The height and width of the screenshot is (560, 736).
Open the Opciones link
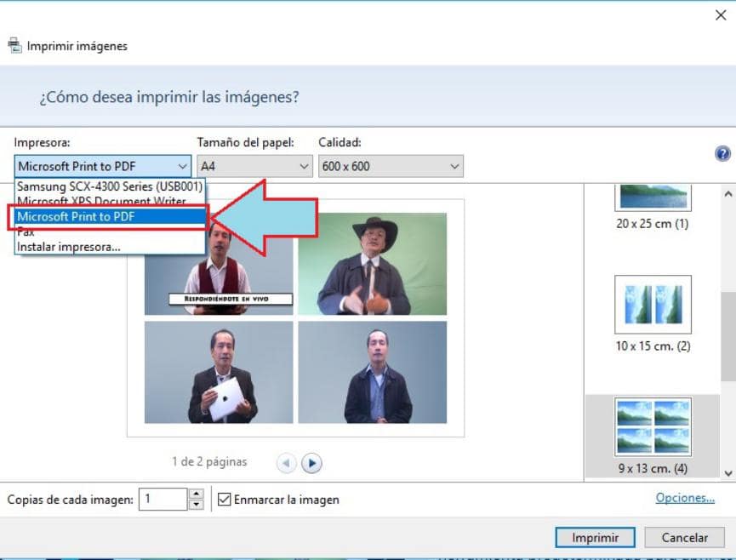[684, 497]
